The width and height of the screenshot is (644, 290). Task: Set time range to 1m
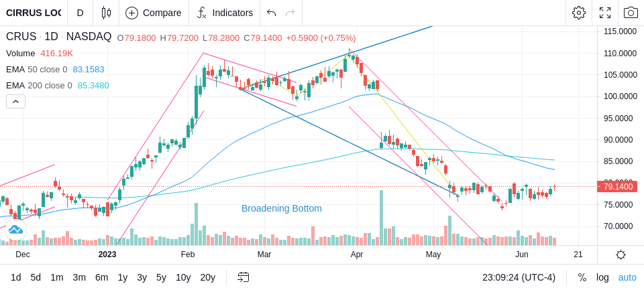point(56,278)
